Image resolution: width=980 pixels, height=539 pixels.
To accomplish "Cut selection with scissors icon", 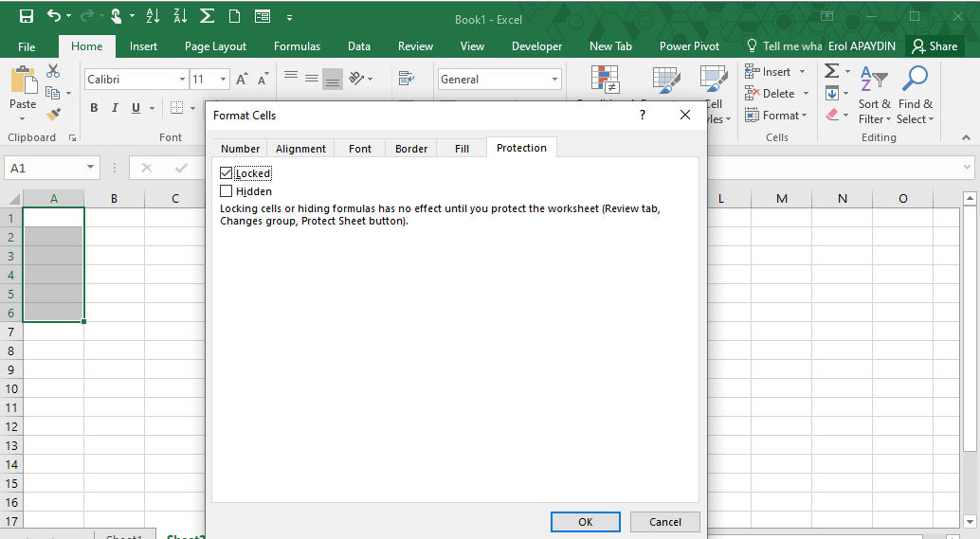I will [x=53, y=71].
